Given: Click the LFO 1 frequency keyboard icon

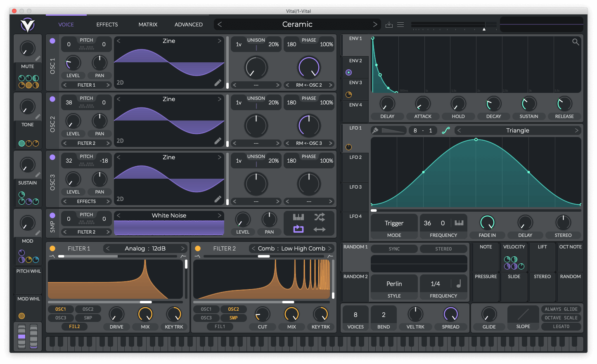Looking at the screenshot, I should pos(459,223).
